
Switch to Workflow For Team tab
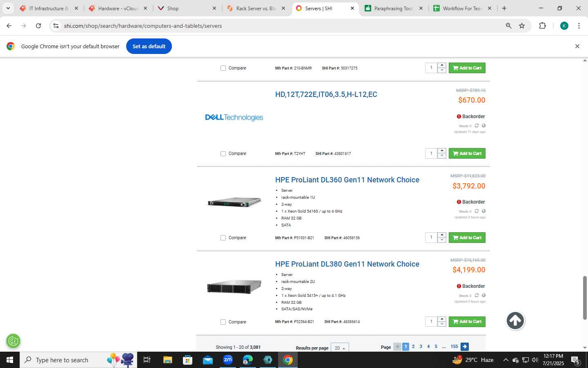coord(462,8)
